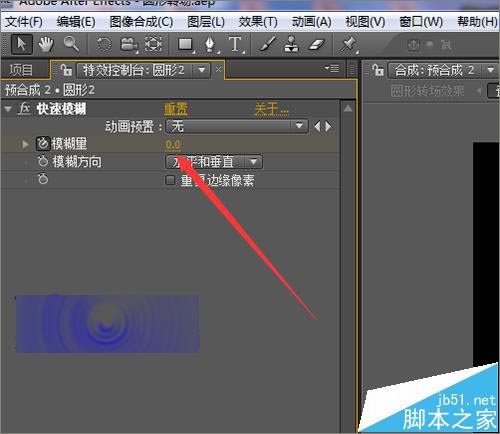Image resolution: width=500 pixels, height=434 pixels.
Task: Select the Rectangle mask tool
Action: 186,44
